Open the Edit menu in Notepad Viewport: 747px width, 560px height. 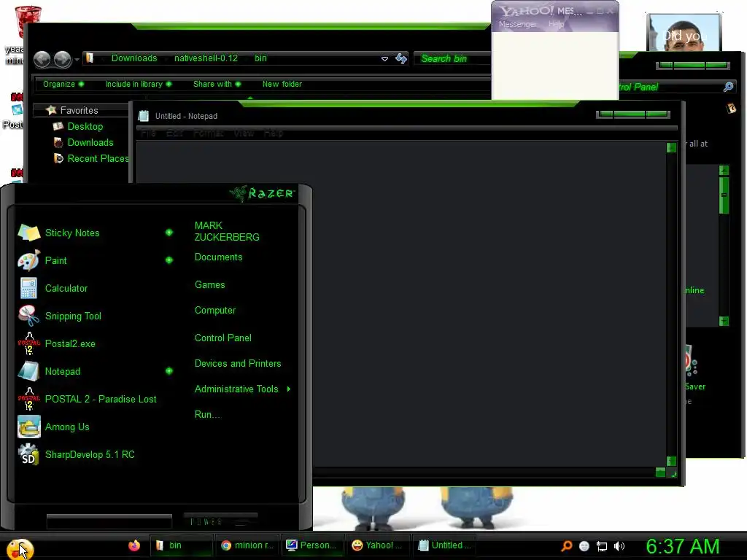coord(174,133)
